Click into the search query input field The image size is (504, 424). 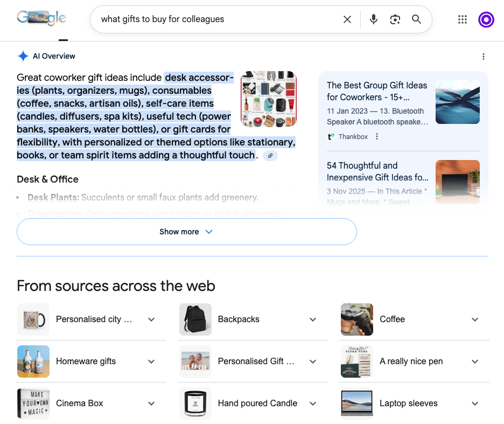215,19
